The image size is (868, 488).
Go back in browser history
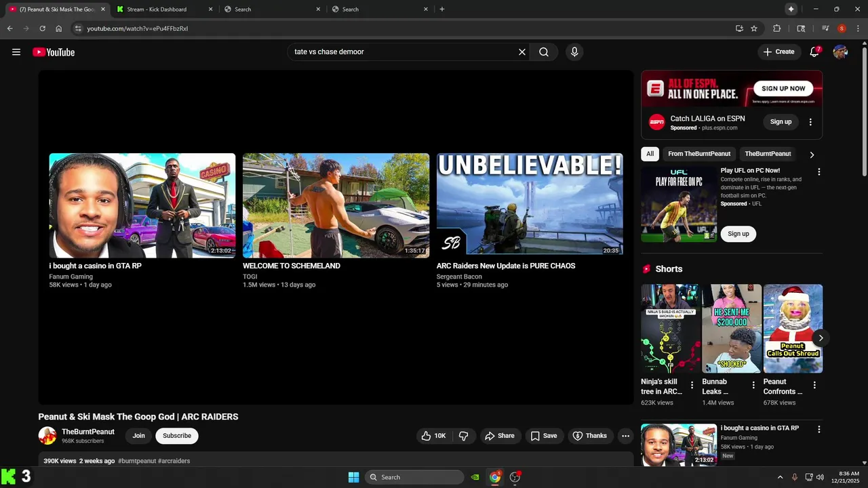pyautogui.click(x=9, y=28)
